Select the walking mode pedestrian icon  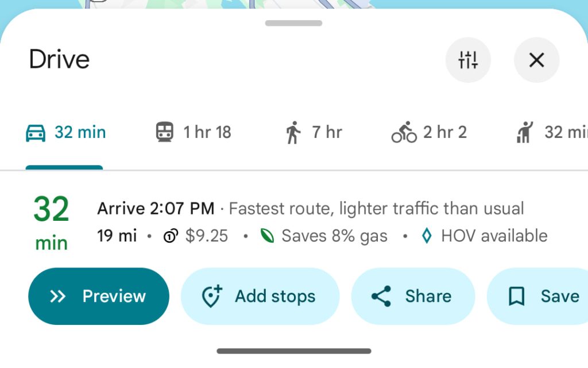click(294, 132)
